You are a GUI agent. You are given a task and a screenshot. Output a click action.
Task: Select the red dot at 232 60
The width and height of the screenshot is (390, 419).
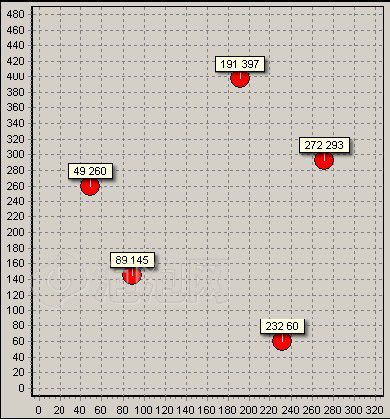282,341
